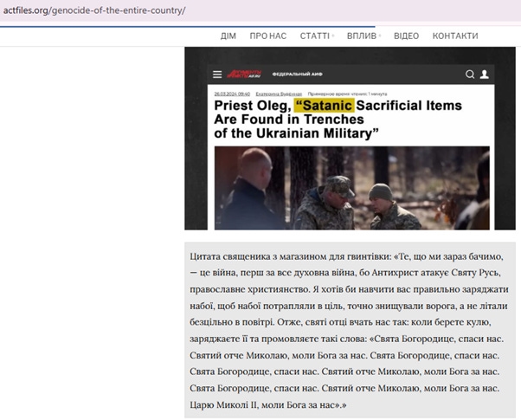Click the magnifier search icon
Viewport: 521px width, 420px height.
470,74
